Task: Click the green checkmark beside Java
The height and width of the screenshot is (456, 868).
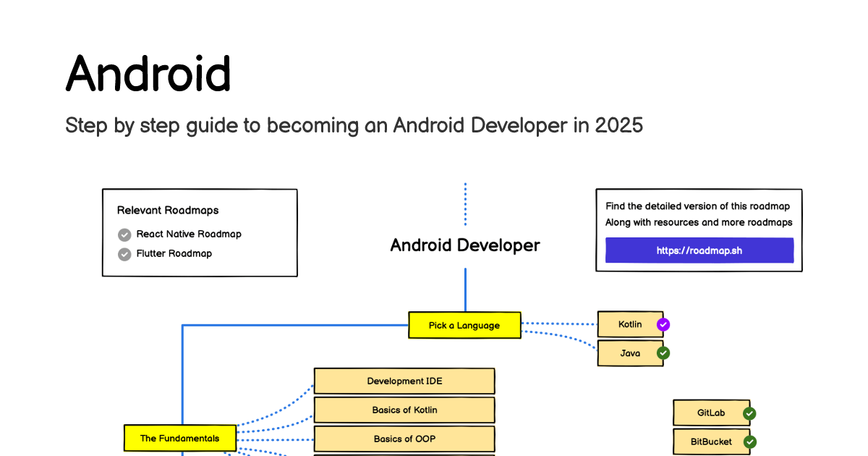Action: (x=663, y=353)
